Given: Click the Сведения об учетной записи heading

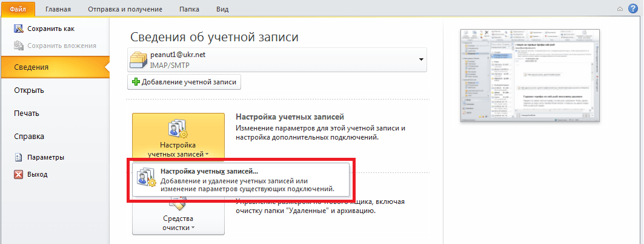Looking at the screenshot, I should (x=214, y=37).
